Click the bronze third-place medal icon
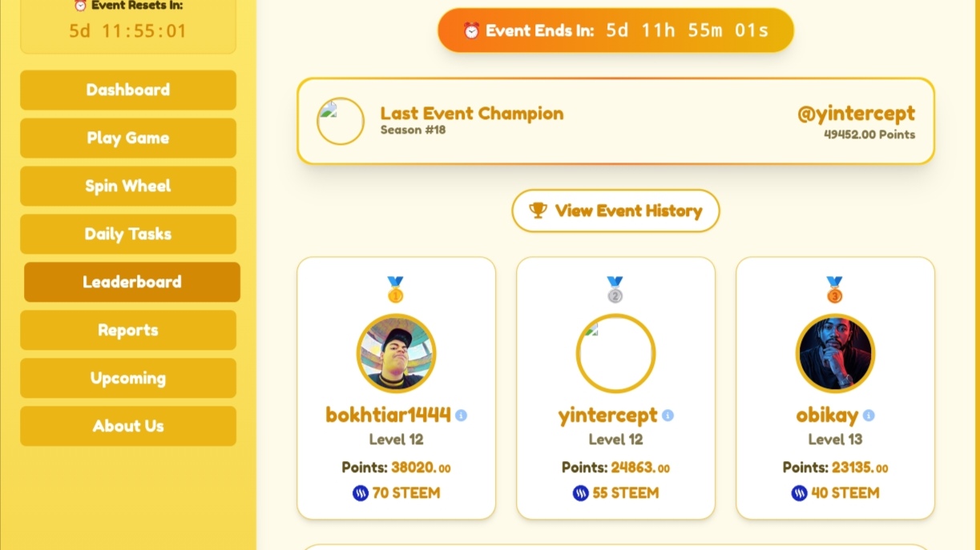980x550 pixels. (x=834, y=290)
